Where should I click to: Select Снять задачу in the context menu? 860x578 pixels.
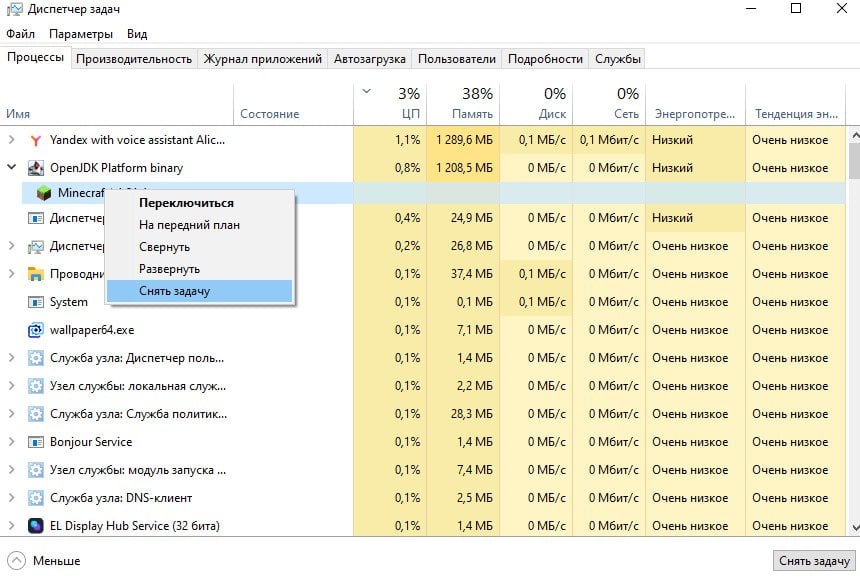(x=199, y=291)
